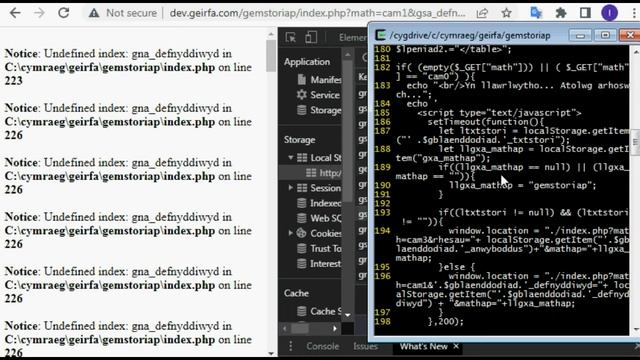640x360 pixels.
Task: Toggle the device toolbar icon in DevTools
Action: point(311,38)
